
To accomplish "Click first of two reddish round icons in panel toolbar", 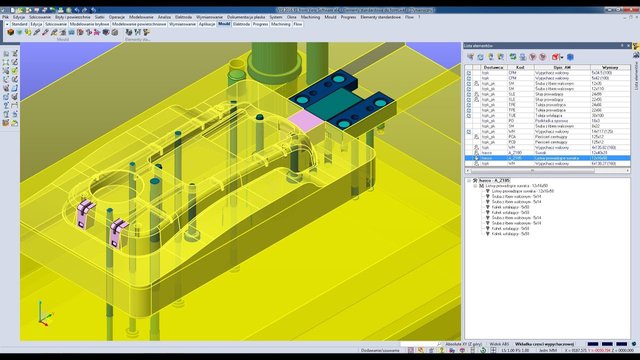I will tap(533, 57).
